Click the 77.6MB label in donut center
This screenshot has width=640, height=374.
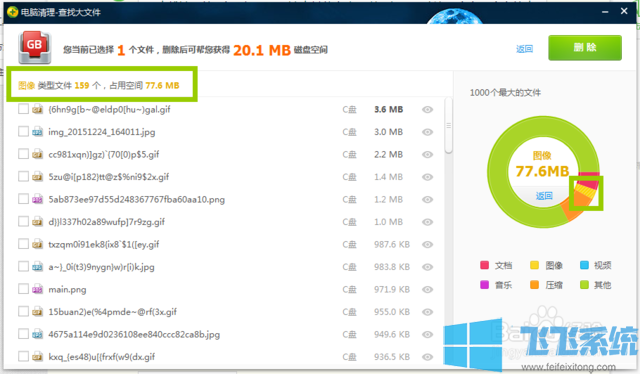coord(542,171)
